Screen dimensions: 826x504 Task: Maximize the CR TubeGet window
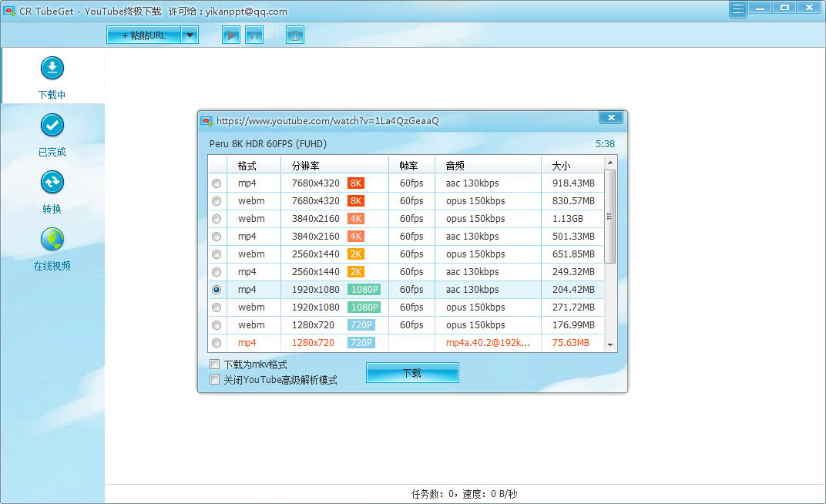pyautogui.click(x=784, y=8)
